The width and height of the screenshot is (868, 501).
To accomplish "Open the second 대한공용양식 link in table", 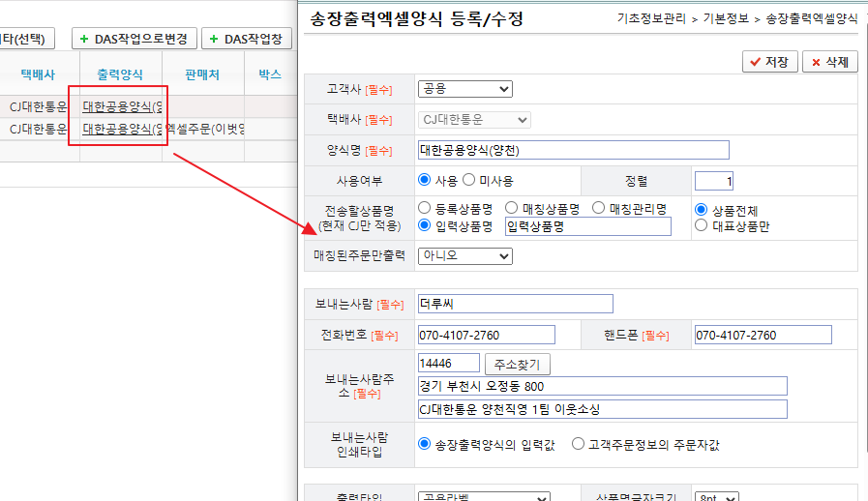I will click(122, 129).
